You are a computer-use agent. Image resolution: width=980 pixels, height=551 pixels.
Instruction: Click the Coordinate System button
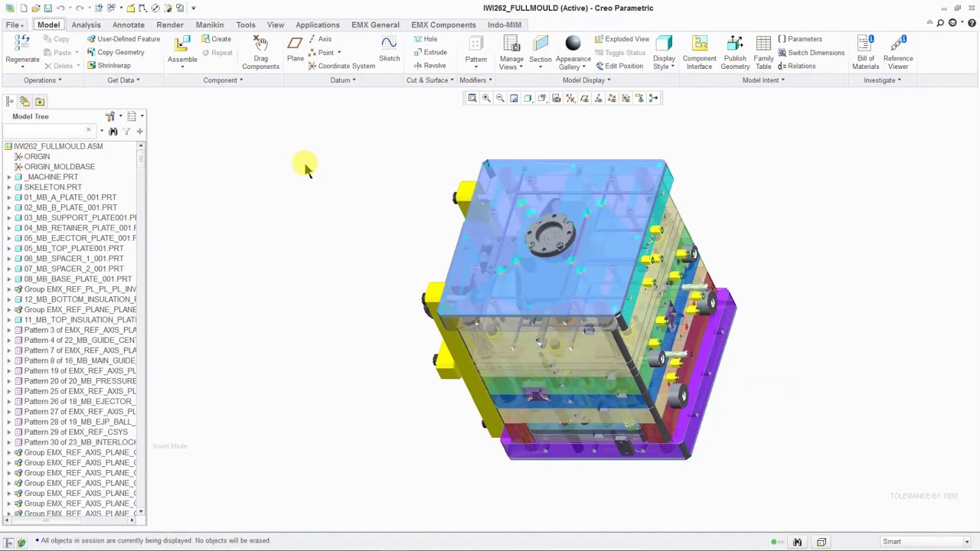click(x=341, y=66)
